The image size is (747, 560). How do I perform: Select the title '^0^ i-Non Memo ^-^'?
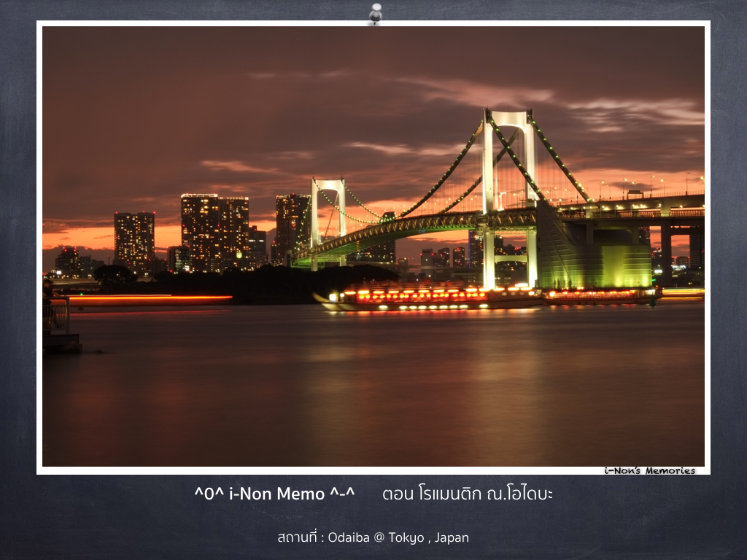[274, 494]
